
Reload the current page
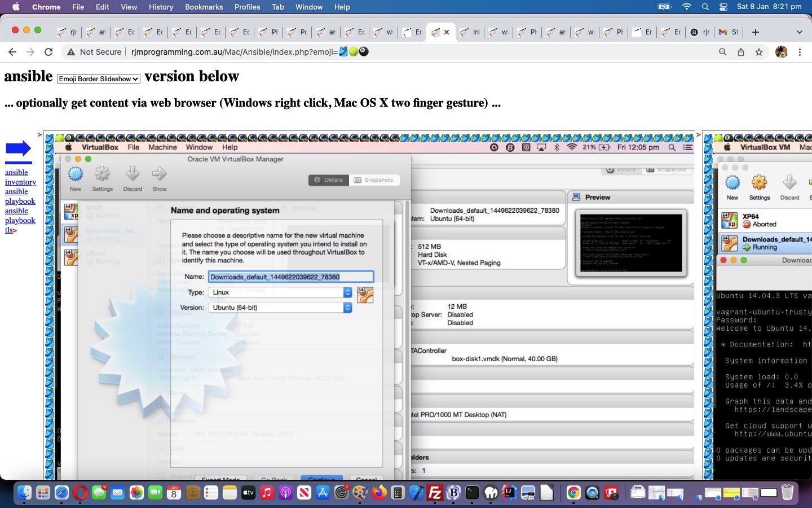[48, 52]
